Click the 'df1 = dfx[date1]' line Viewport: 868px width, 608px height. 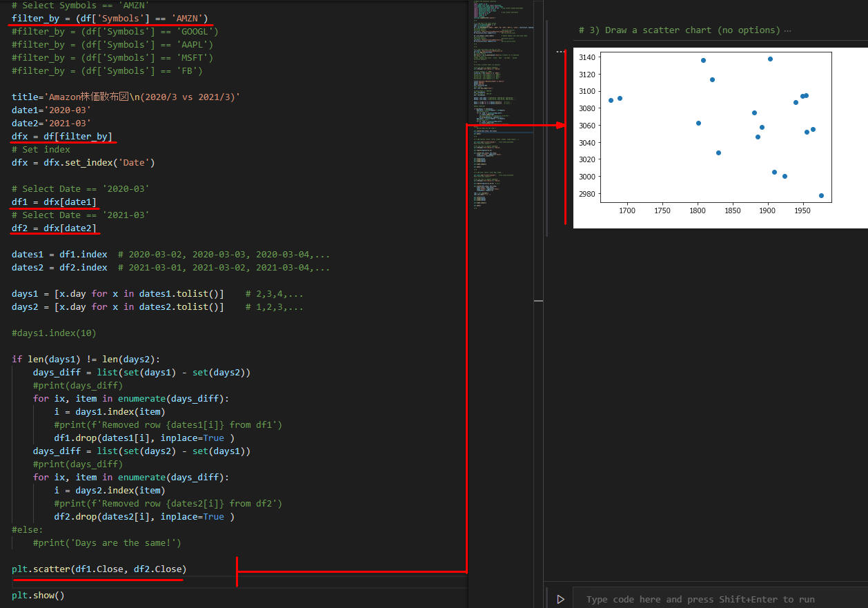coord(54,202)
